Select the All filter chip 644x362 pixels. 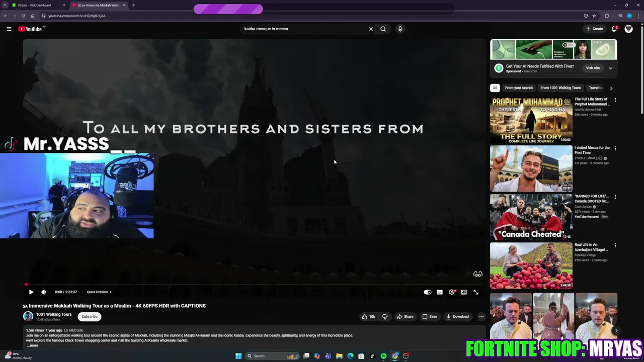pos(495,88)
